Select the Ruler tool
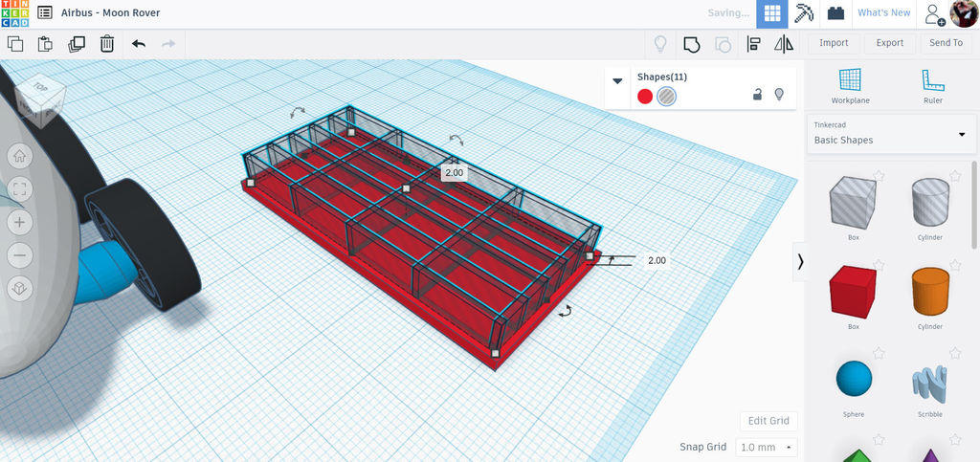The image size is (980, 462). tap(932, 86)
